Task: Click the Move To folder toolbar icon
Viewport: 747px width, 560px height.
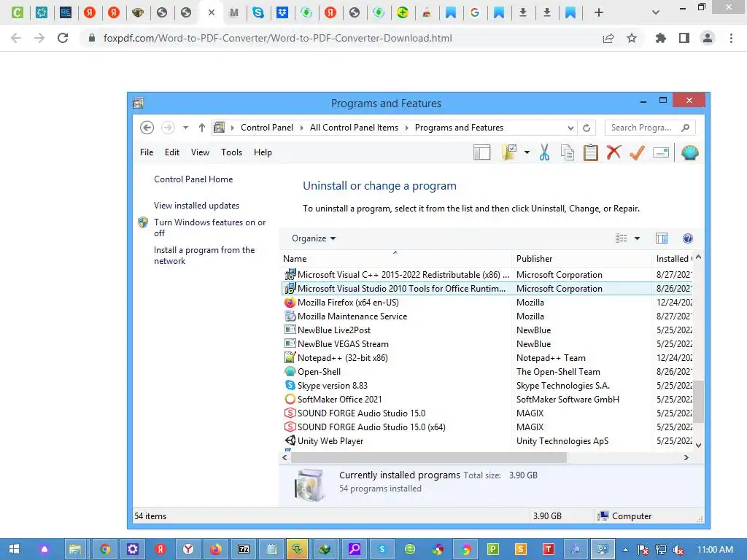Action: [509, 152]
